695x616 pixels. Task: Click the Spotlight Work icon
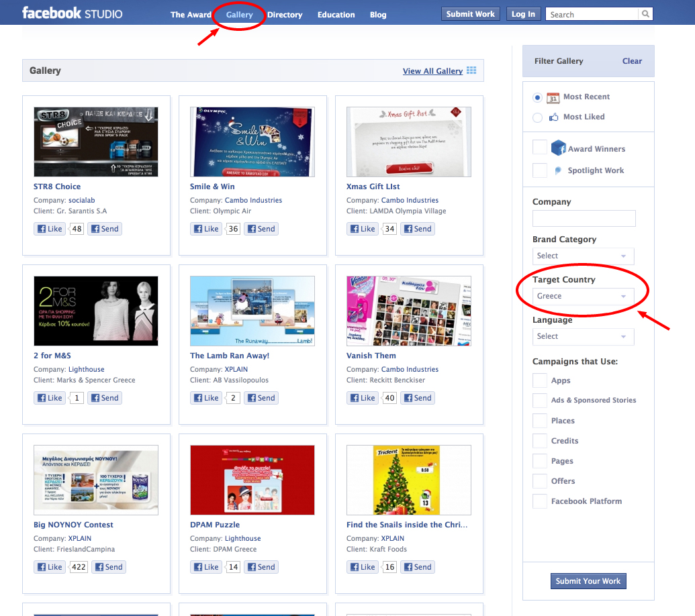click(558, 170)
